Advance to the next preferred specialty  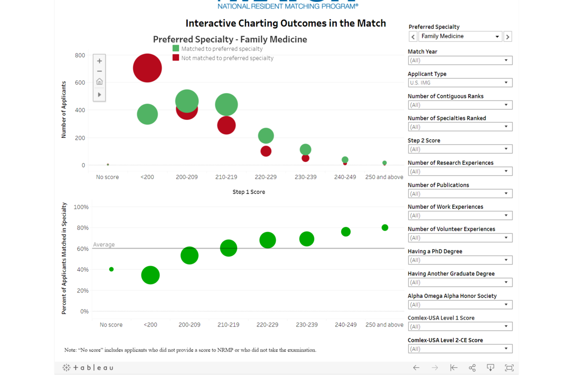(508, 37)
